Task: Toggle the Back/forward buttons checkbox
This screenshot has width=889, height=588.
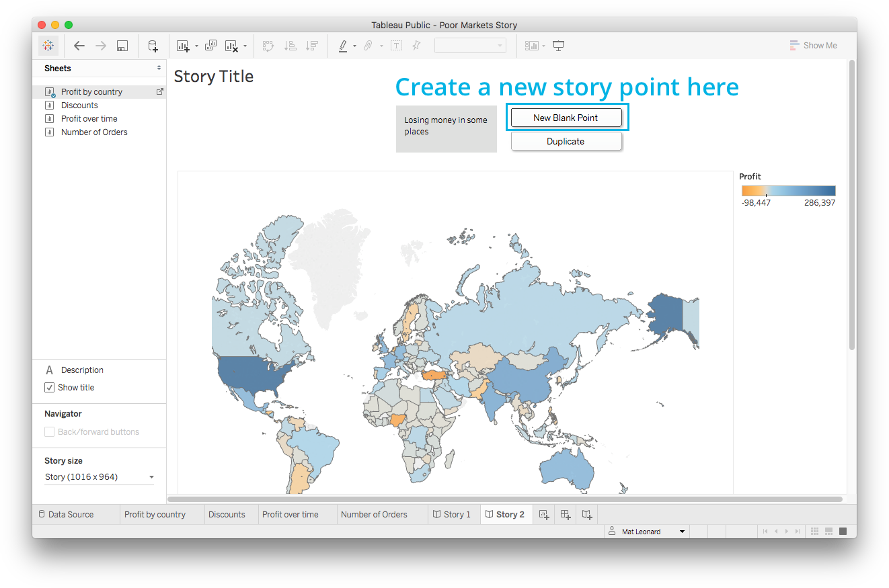Action: [50, 432]
